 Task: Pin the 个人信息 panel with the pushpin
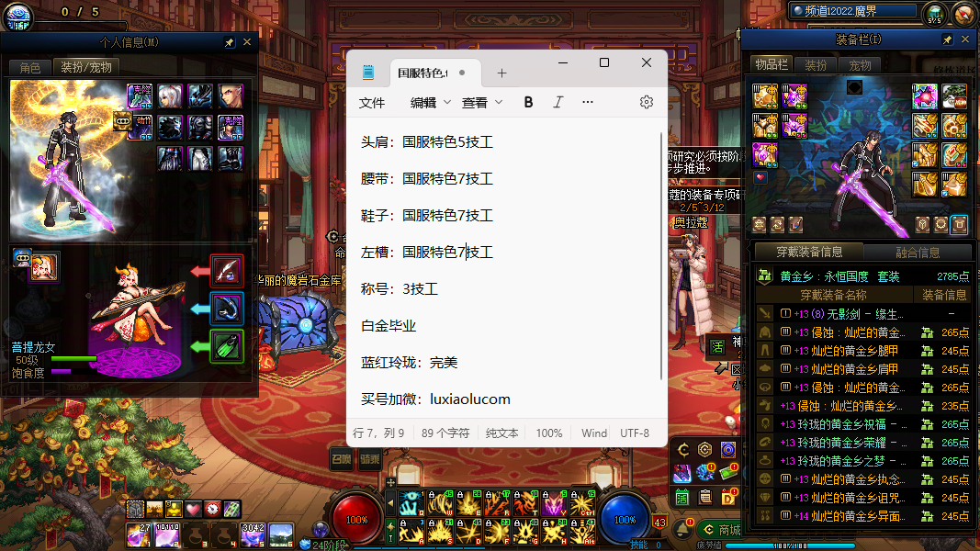(x=230, y=42)
